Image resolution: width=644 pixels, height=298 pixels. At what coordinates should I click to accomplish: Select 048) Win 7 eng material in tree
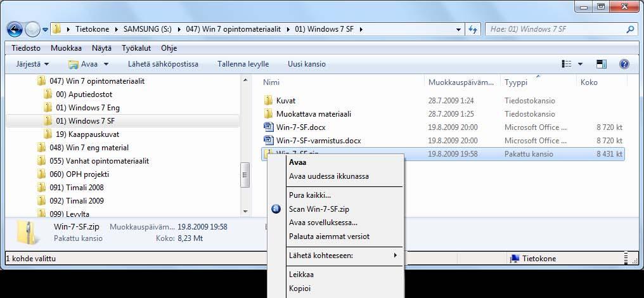89,148
